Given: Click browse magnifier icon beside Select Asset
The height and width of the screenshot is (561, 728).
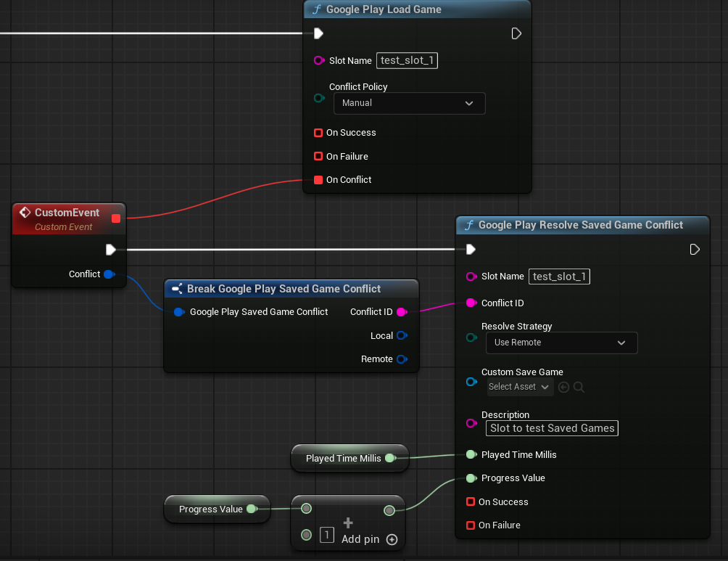Looking at the screenshot, I should (x=579, y=387).
